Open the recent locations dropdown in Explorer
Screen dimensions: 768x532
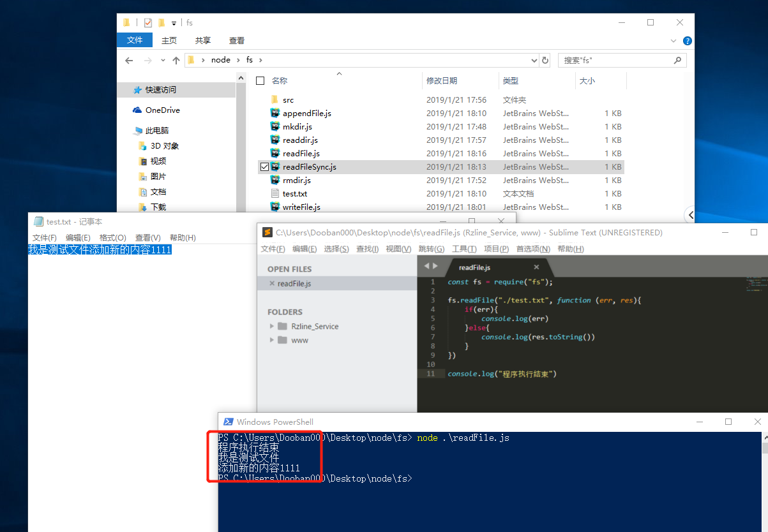pyautogui.click(x=163, y=60)
